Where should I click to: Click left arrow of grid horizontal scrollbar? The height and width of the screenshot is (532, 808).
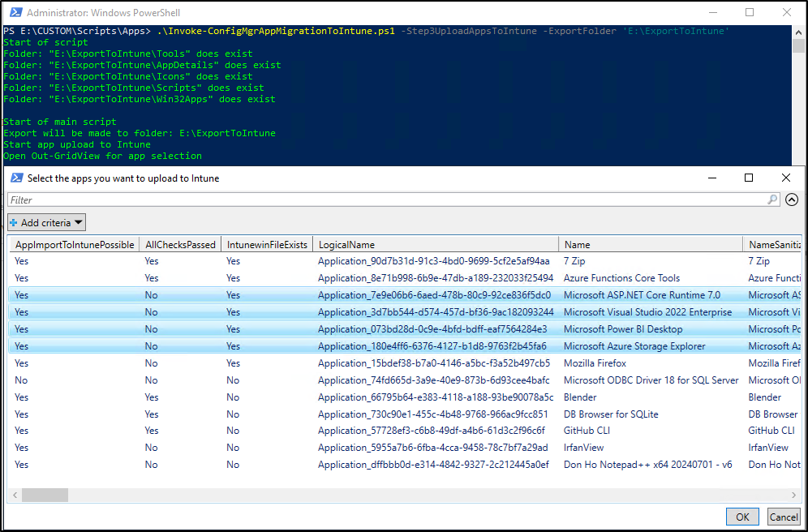click(15, 495)
